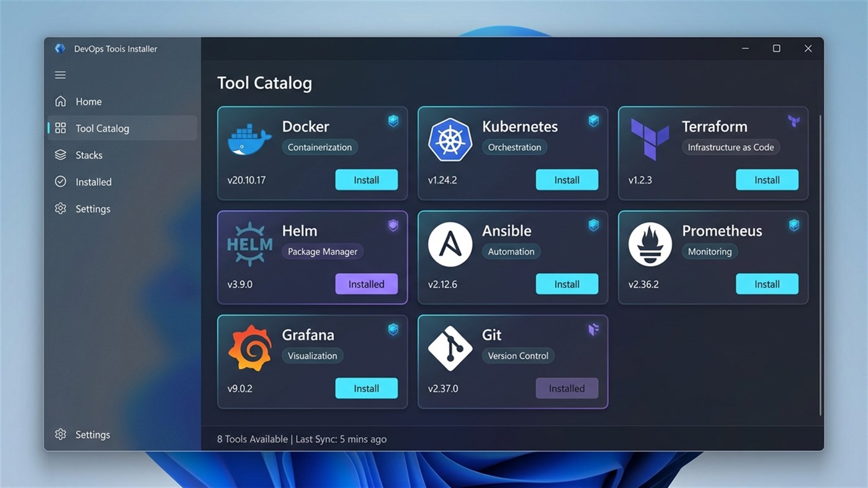Click the Orchestration tag on Kubernetes
The image size is (868, 488).
pos(514,147)
